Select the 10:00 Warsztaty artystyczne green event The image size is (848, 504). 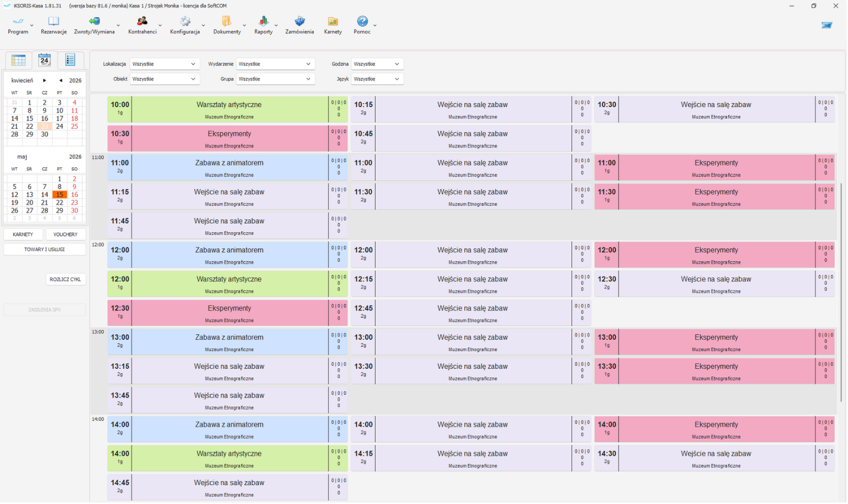227,109
